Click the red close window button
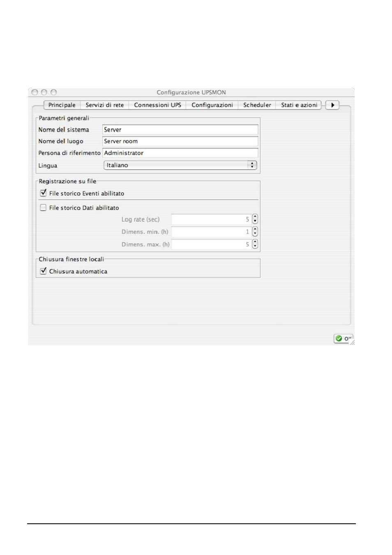 coord(35,92)
